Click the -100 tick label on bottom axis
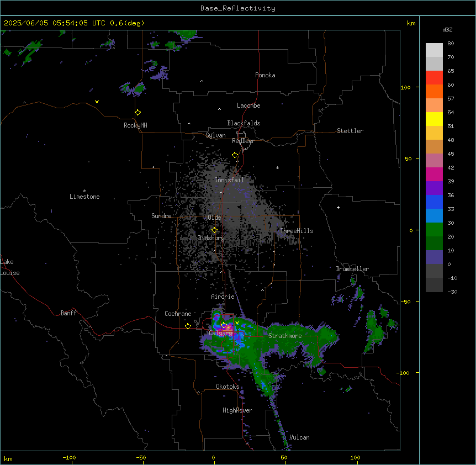Screen dimensions: 476x465 coord(69,457)
